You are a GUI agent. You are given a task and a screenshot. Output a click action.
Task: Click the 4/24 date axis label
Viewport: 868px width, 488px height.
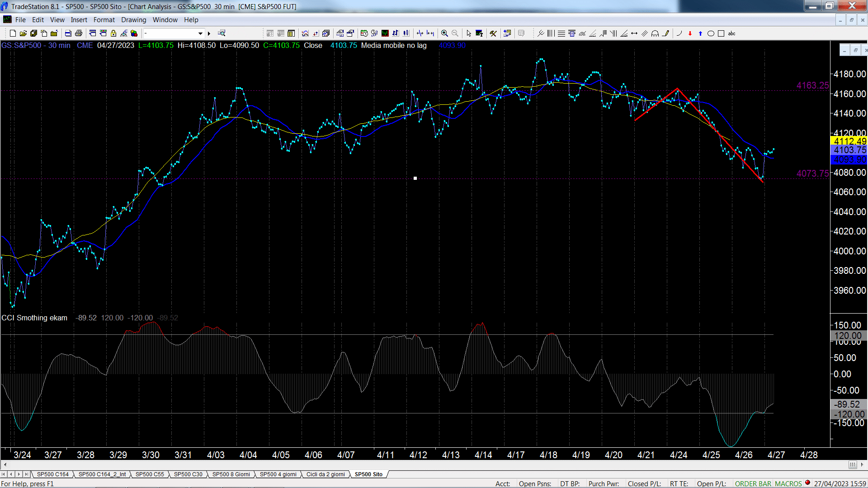click(678, 455)
